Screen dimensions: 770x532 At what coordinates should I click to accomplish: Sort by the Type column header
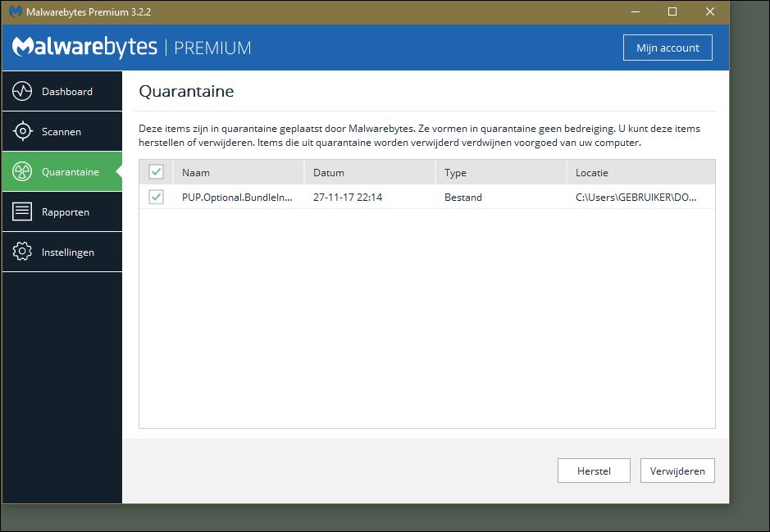[501, 172]
